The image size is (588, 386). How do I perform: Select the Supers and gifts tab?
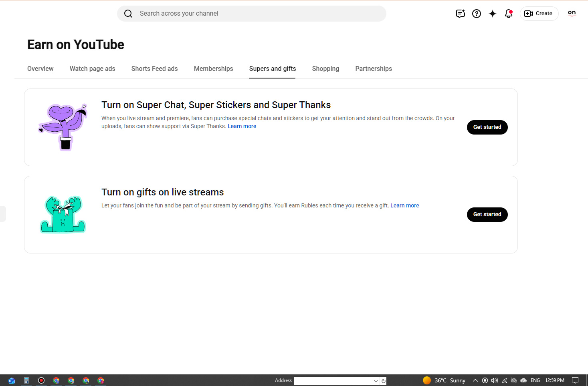click(x=273, y=68)
